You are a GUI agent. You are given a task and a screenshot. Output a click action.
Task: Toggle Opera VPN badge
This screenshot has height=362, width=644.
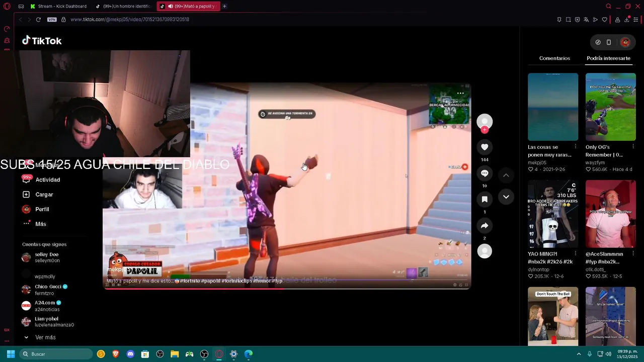click(x=52, y=19)
